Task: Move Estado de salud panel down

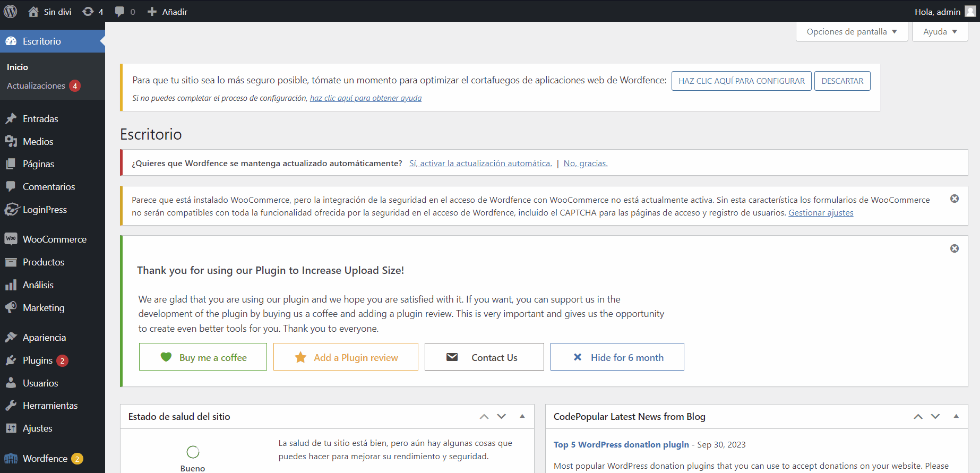Action: click(502, 417)
